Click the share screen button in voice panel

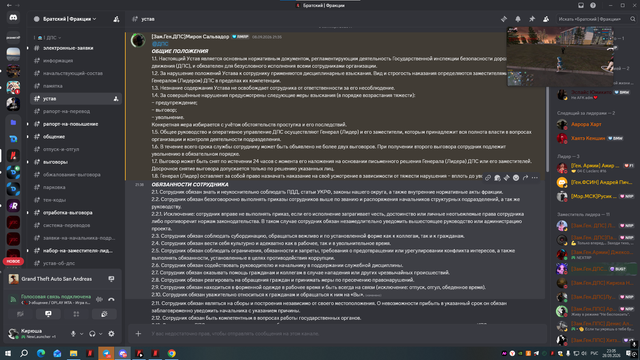48,314
